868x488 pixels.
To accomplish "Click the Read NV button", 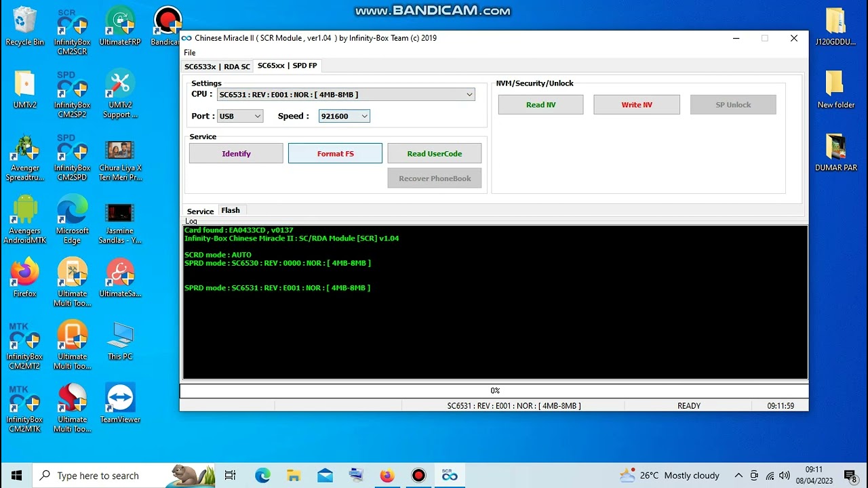I will 540,105.
